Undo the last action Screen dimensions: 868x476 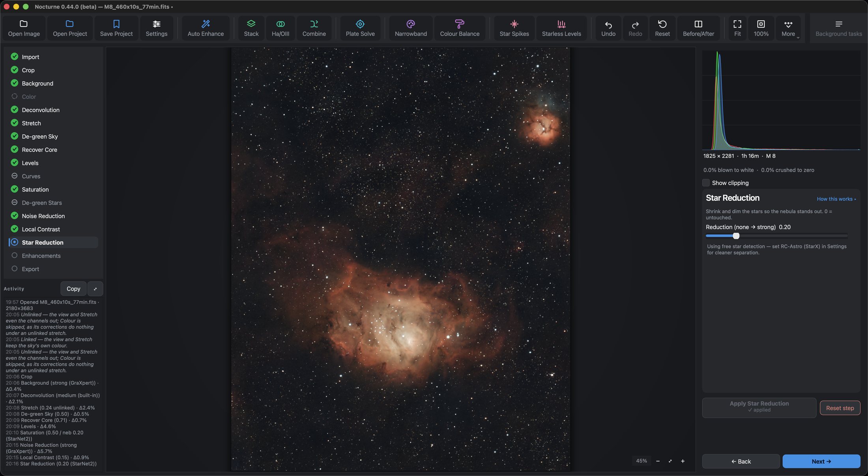(608, 28)
